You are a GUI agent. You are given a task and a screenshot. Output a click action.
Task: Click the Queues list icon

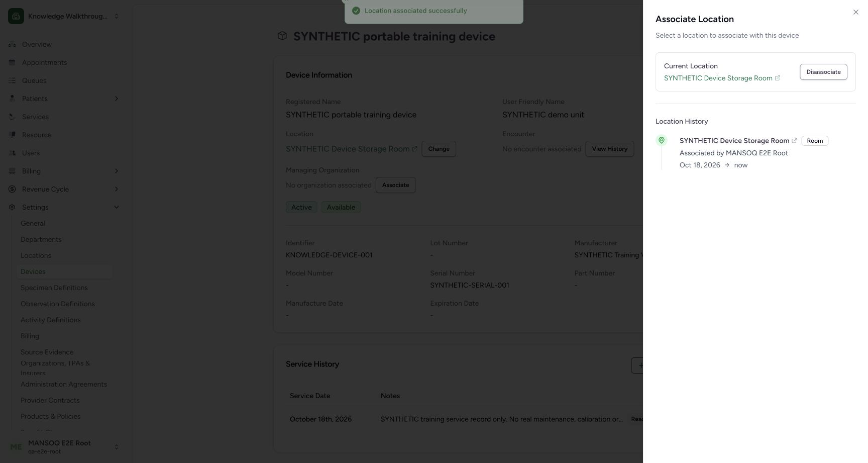pos(12,80)
